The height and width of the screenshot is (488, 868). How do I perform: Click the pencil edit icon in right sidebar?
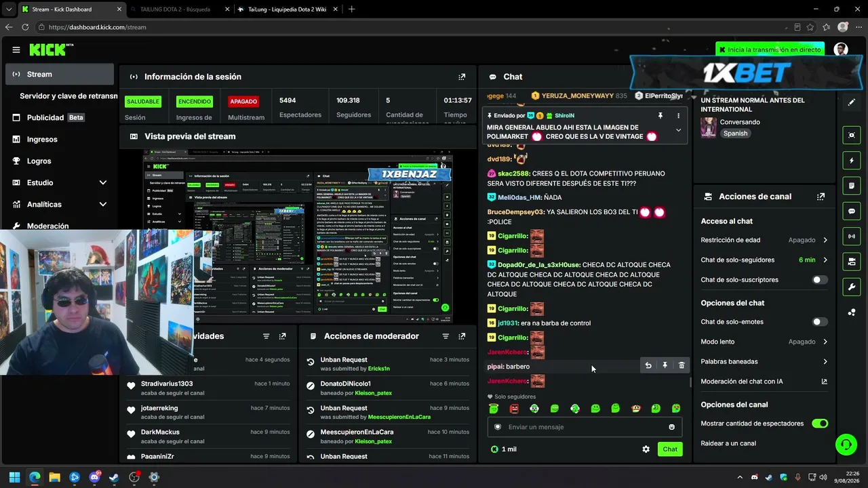[x=852, y=102]
